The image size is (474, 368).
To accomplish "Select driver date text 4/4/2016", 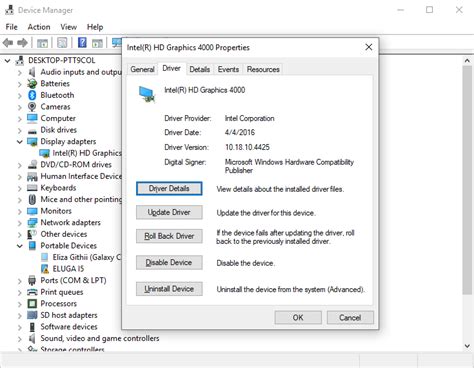I will click(x=240, y=132).
